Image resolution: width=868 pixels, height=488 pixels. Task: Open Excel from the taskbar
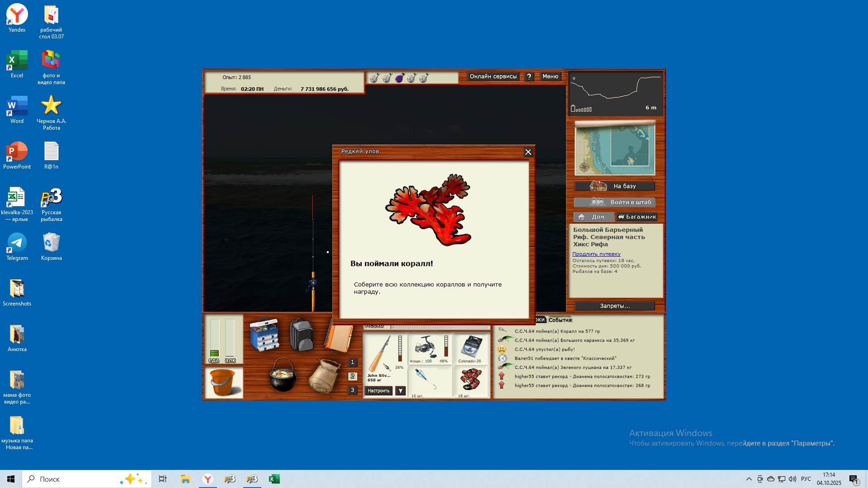click(x=274, y=479)
